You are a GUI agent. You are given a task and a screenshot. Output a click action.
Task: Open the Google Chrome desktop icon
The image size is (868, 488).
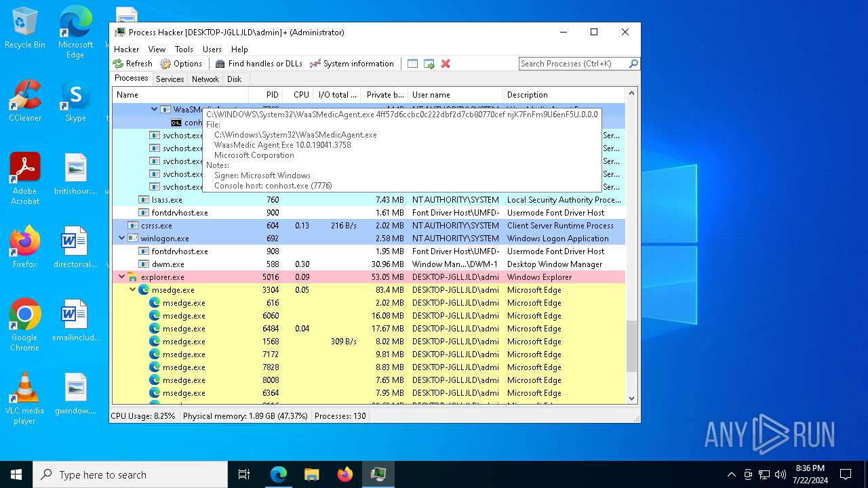pos(25,325)
